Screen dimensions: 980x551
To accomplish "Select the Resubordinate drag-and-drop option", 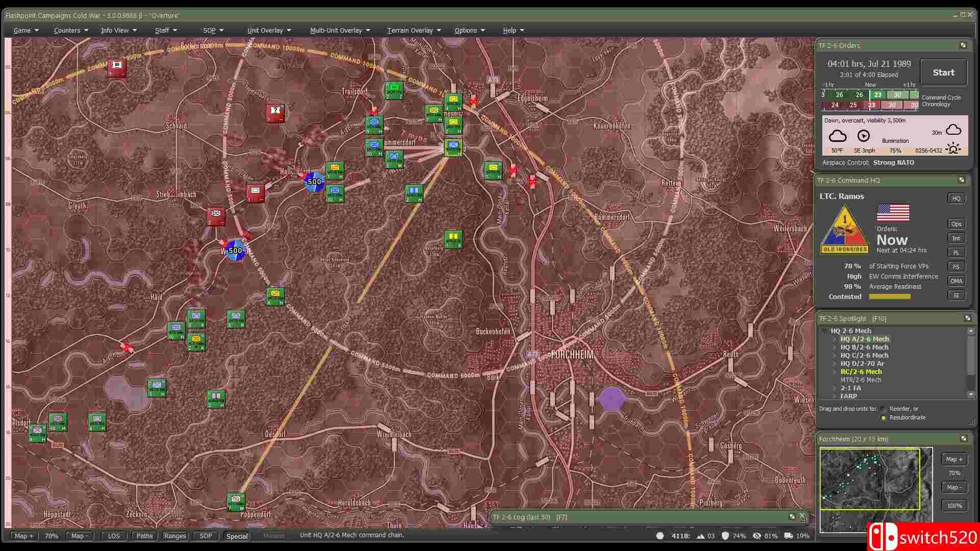I will point(884,417).
